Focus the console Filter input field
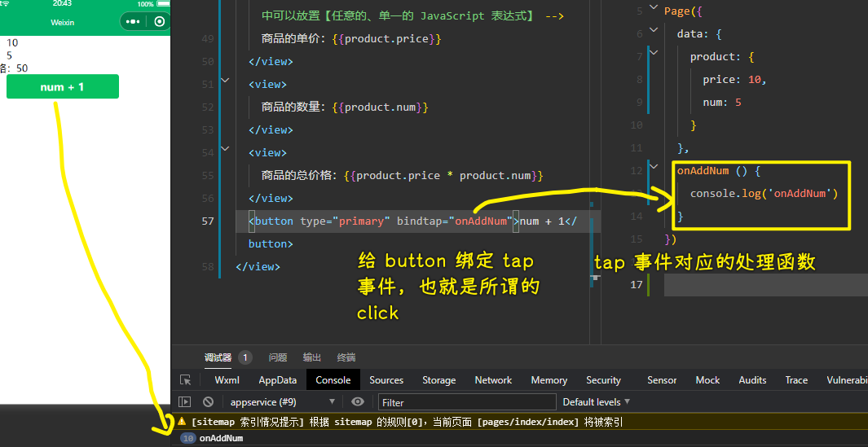 (467, 402)
